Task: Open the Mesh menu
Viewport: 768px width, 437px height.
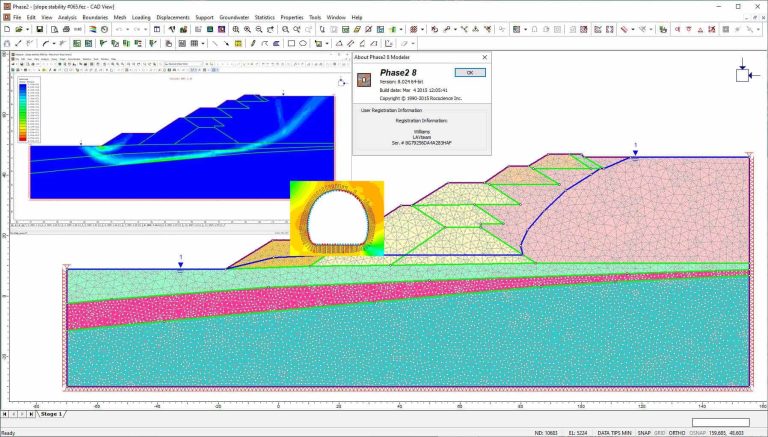Action: pos(120,17)
